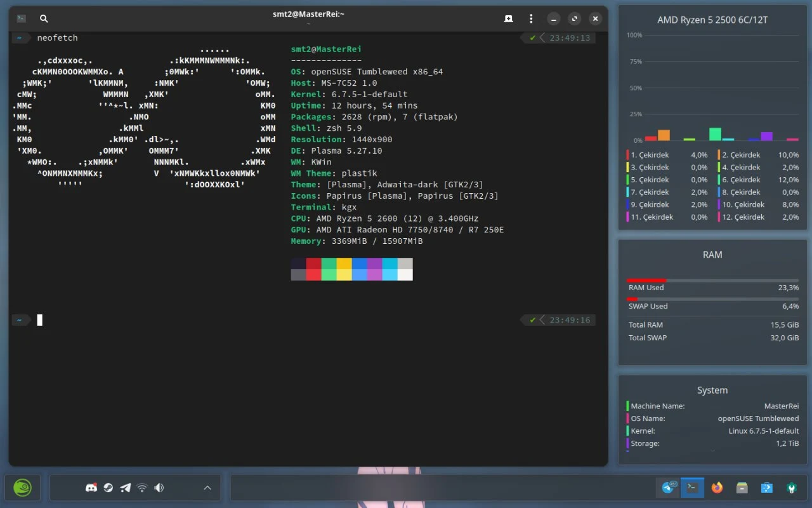Click the Memory line 3369MiB / 15907MiB
The height and width of the screenshot is (508, 812).
(357, 241)
